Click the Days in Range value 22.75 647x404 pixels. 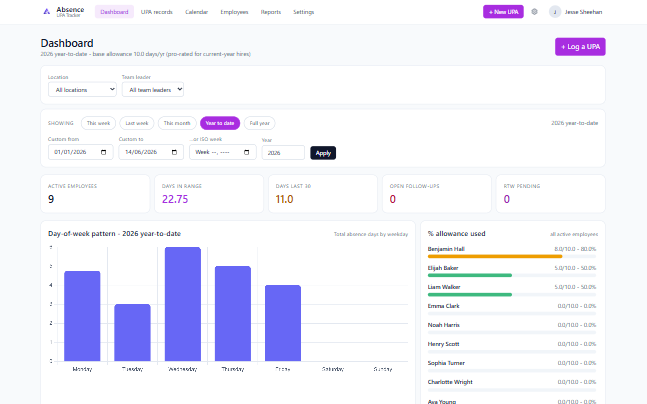click(175, 199)
